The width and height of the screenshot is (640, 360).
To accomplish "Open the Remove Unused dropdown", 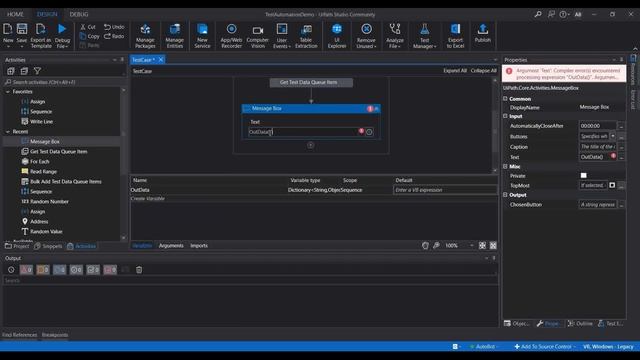I will 366,46.
